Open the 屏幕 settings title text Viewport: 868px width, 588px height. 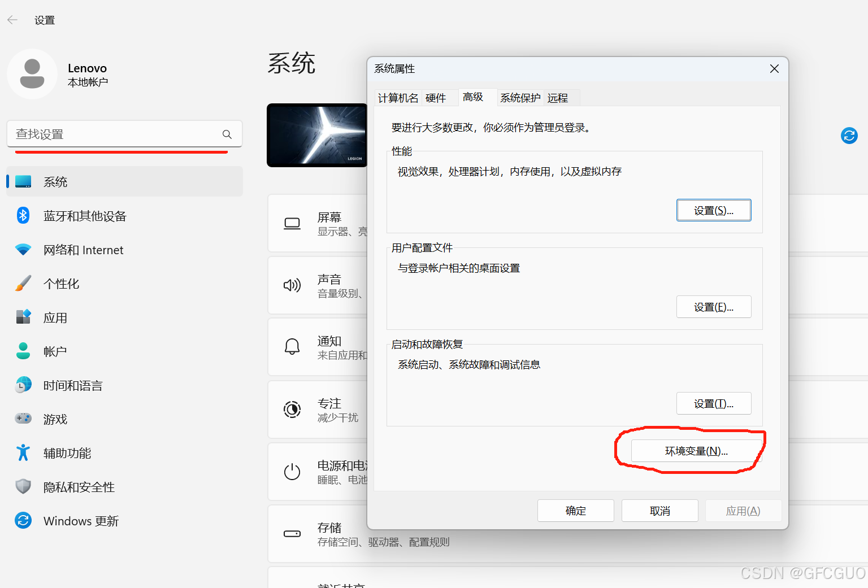click(x=329, y=217)
